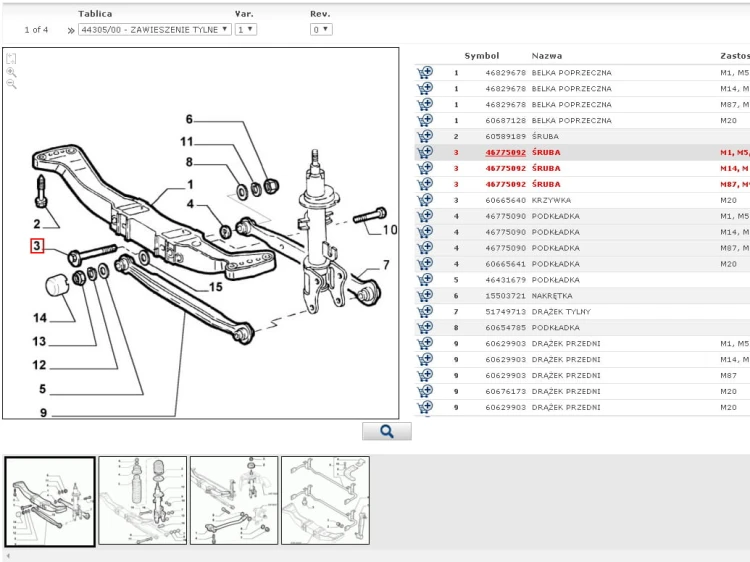Select the second diagram thumbnail

click(x=143, y=500)
